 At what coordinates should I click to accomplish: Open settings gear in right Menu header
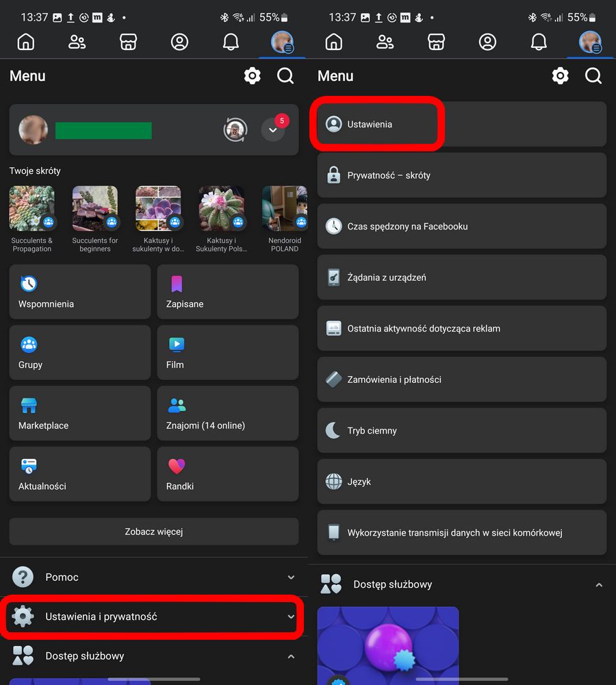(x=560, y=75)
